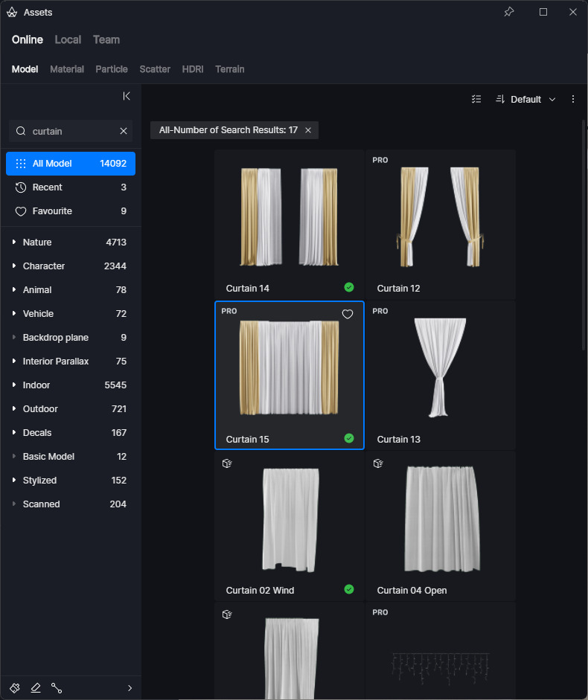588x700 pixels.
Task: Select the All Model category
Action: click(x=71, y=164)
